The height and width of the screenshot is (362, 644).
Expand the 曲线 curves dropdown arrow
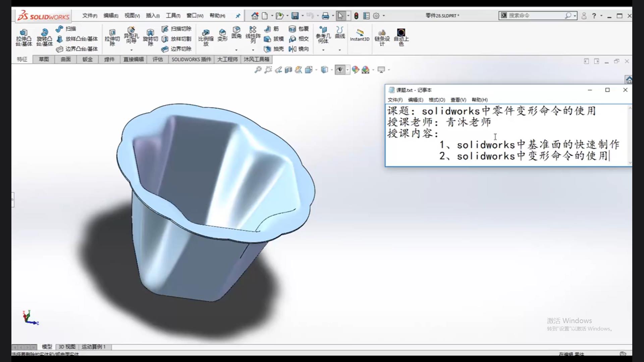tap(340, 50)
